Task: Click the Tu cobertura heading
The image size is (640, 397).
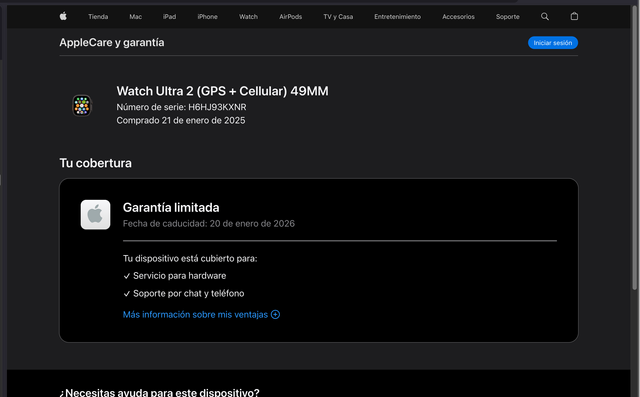Action: point(96,163)
